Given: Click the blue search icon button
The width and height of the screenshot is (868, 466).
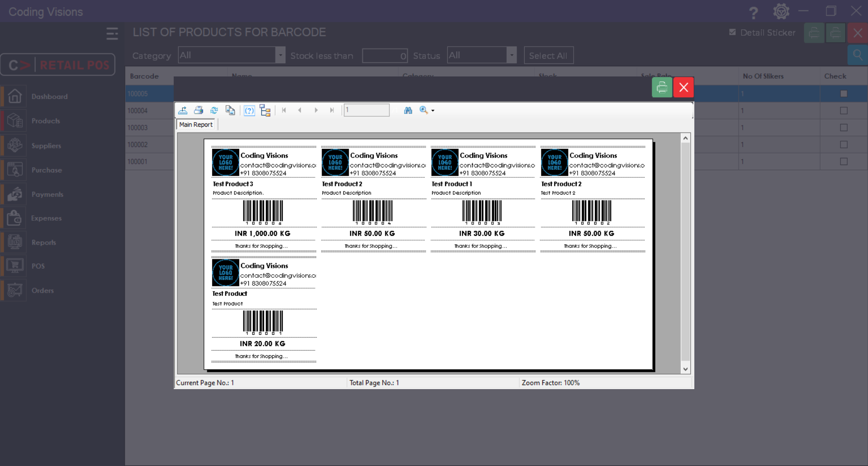Looking at the screenshot, I should pos(858,56).
